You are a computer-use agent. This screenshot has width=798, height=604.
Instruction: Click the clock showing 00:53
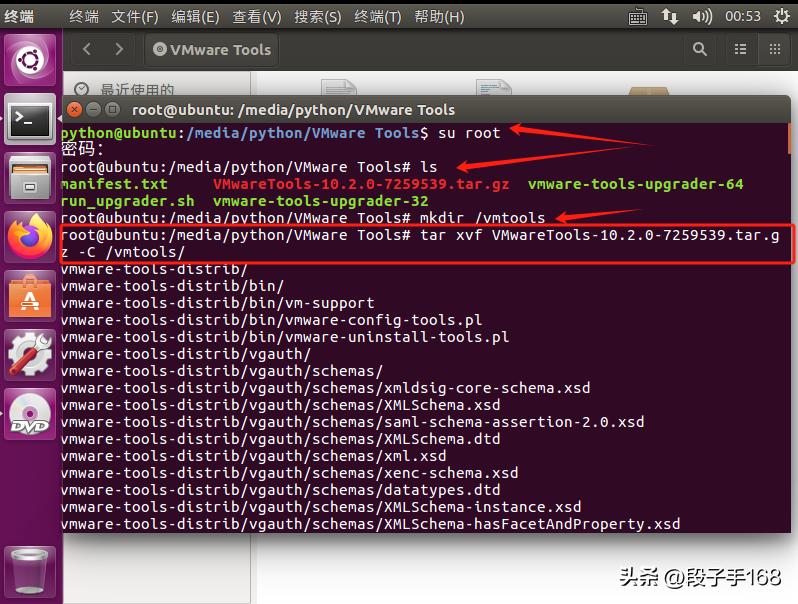743,17
